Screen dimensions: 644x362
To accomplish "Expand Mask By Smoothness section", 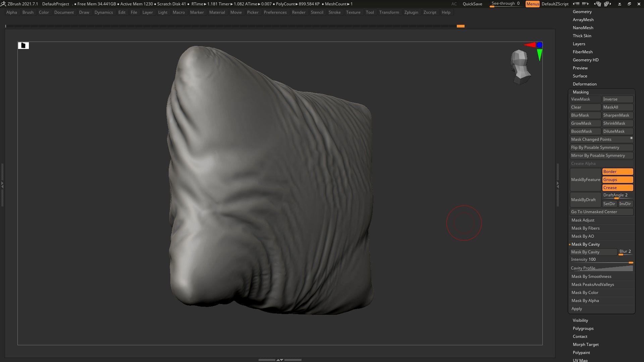I will [x=591, y=277].
